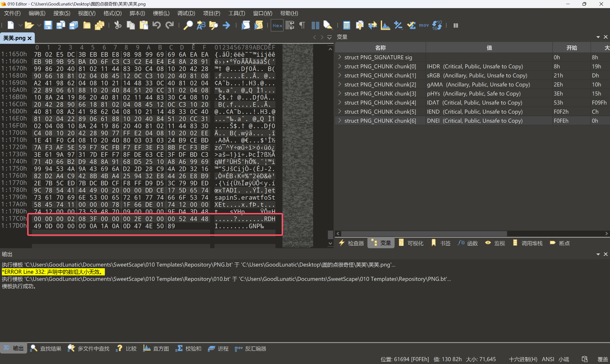Toggle Hex edit mode button
Image resolution: width=610 pixels, height=364 pixels.
[277, 25]
